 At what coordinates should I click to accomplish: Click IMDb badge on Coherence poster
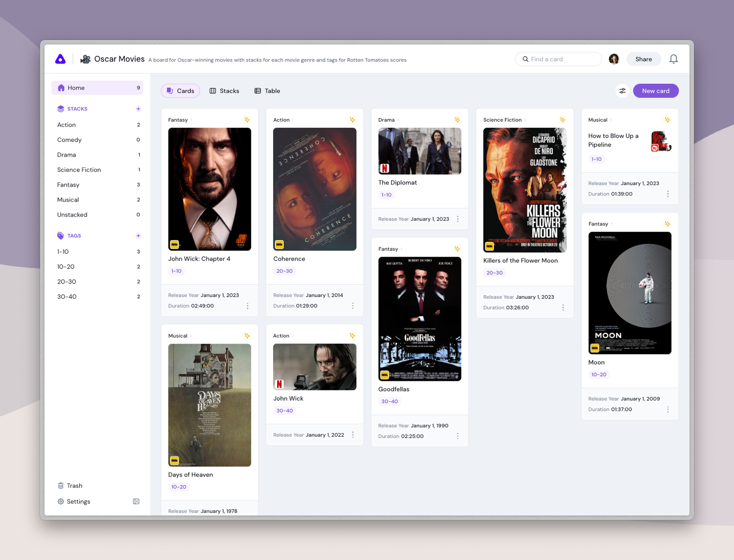pyautogui.click(x=279, y=244)
